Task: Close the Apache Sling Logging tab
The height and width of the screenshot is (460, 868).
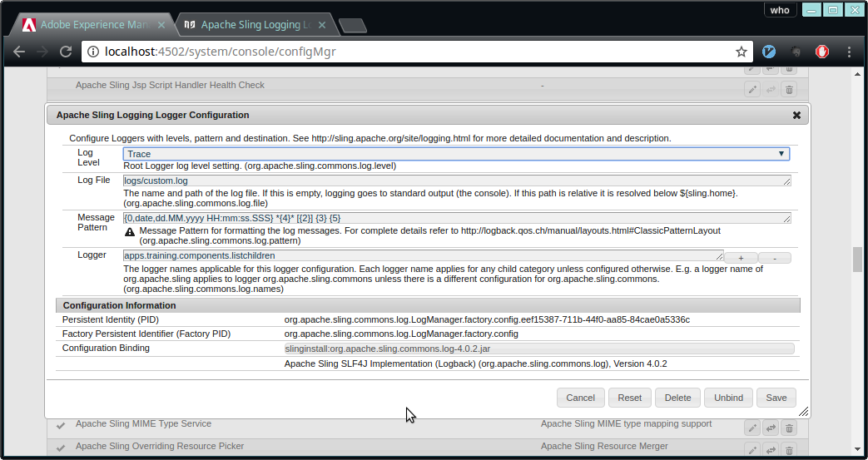Action: (322, 25)
